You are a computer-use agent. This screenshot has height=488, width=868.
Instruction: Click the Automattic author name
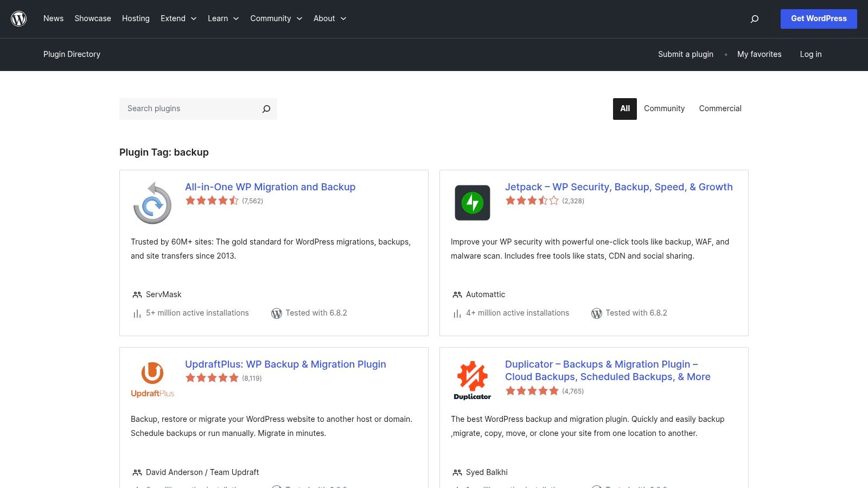tap(486, 294)
